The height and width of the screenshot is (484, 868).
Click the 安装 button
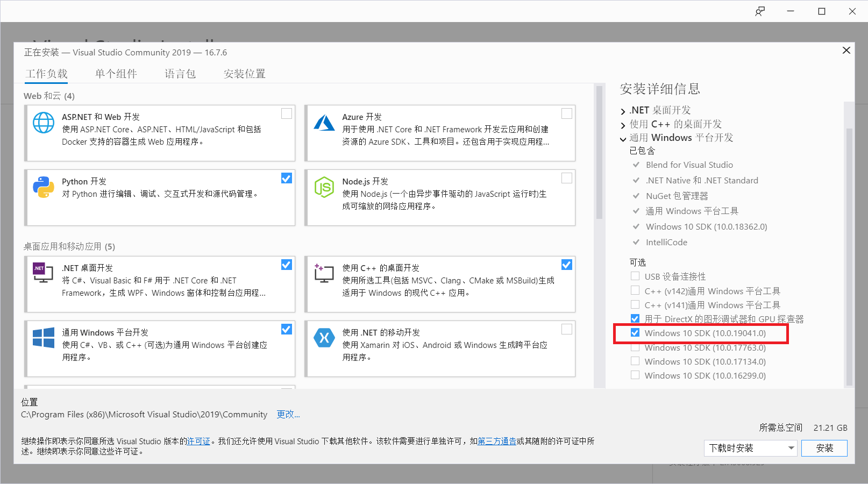824,448
